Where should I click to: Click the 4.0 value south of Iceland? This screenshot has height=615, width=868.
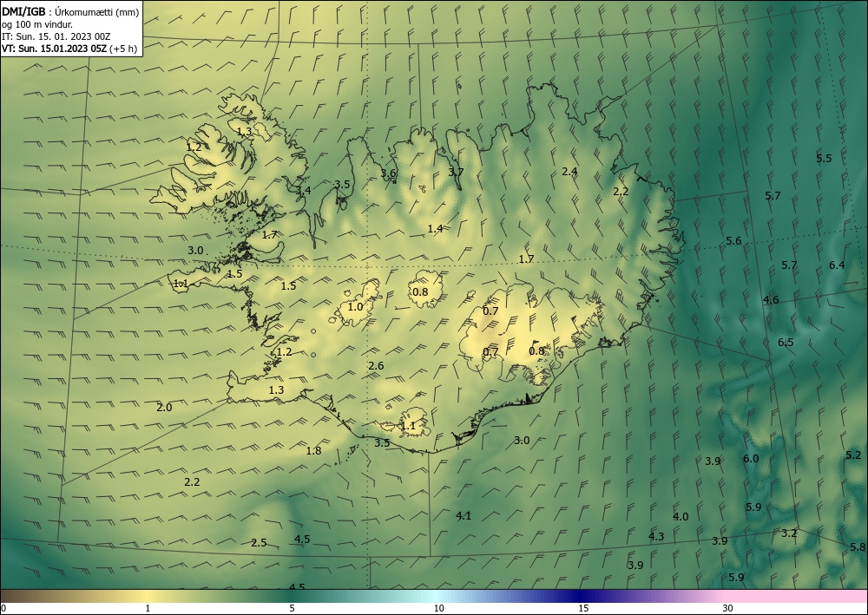pyautogui.click(x=681, y=517)
